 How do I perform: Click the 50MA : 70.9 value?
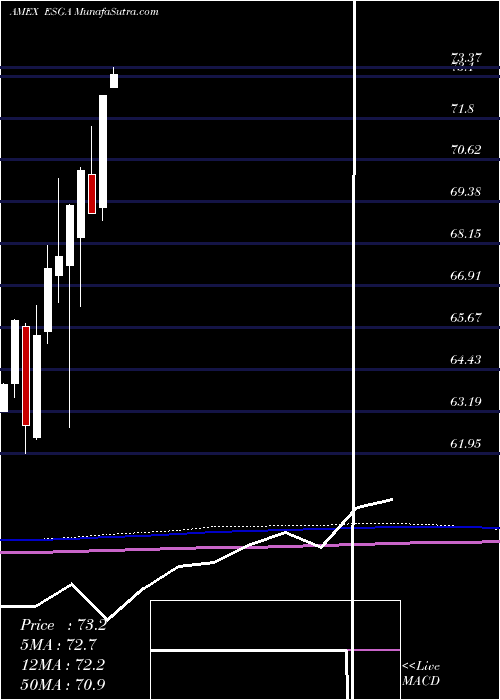click(63, 684)
